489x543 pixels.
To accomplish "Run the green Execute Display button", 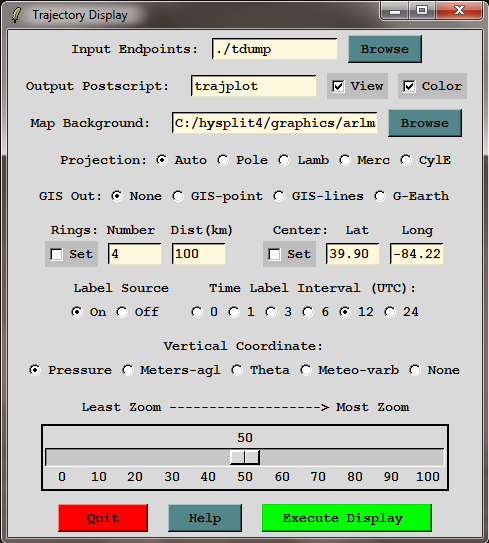I will coord(347,518).
